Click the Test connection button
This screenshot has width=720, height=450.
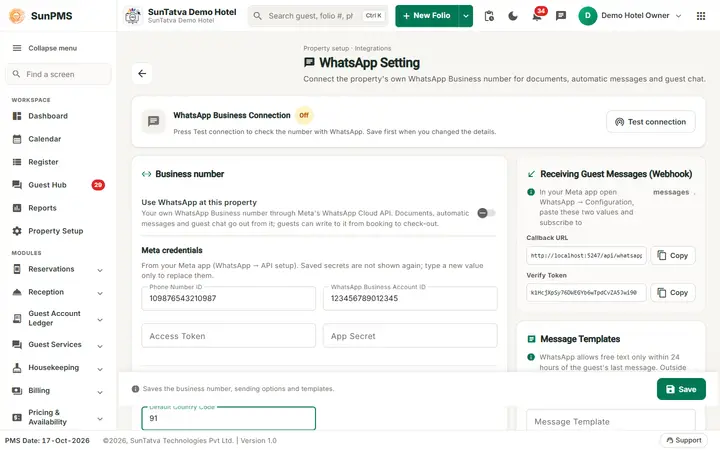point(651,122)
